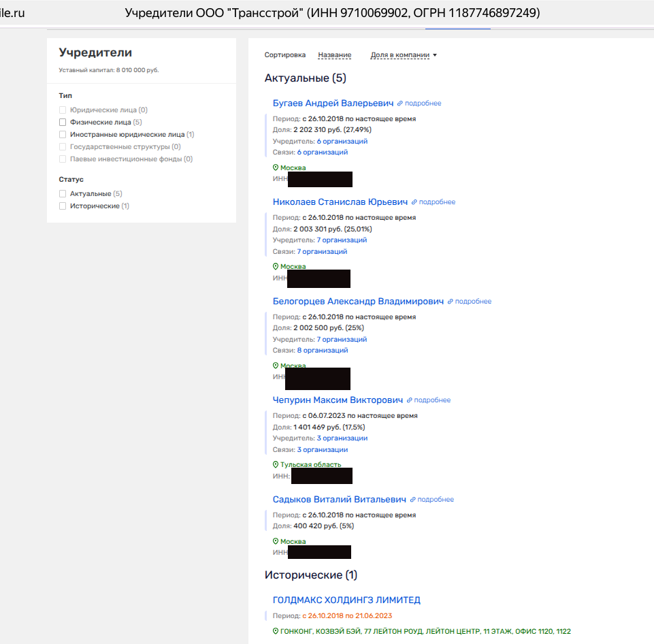This screenshot has width=654, height=644.
Task: Open 6 организаций founder link for Бугаев
Action: [342, 142]
